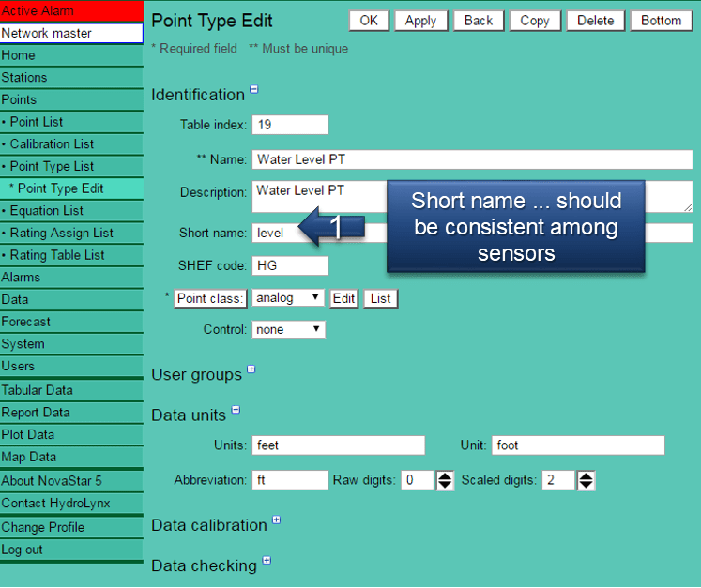Jump to Bottom of page
The width and height of the screenshot is (701, 588).
(x=662, y=21)
